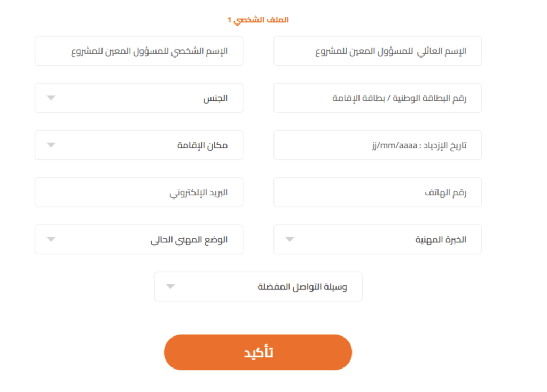Expand the professional experience dropdown

(377, 239)
